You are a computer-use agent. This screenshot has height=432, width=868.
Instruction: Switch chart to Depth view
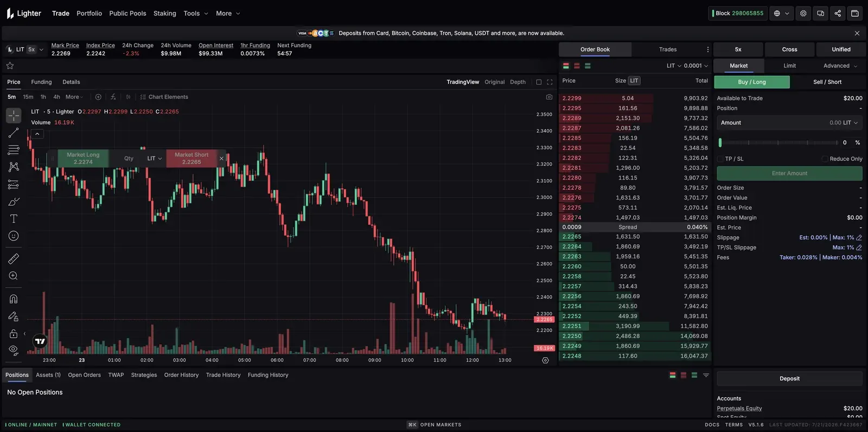(x=518, y=82)
